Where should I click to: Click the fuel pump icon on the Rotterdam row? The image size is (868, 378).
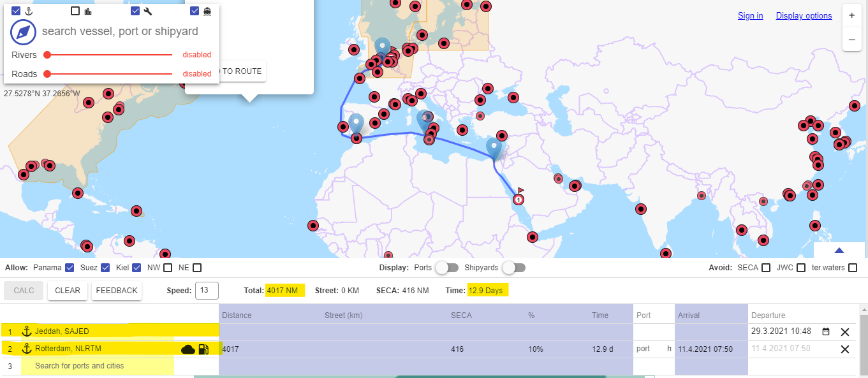[203, 349]
